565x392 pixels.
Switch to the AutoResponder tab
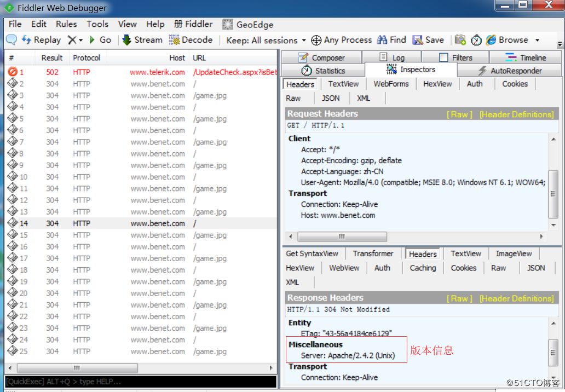(510, 71)
